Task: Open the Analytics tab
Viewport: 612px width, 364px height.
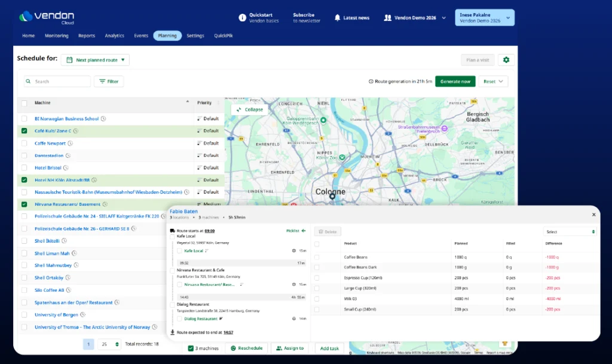Action: point(114,35)
